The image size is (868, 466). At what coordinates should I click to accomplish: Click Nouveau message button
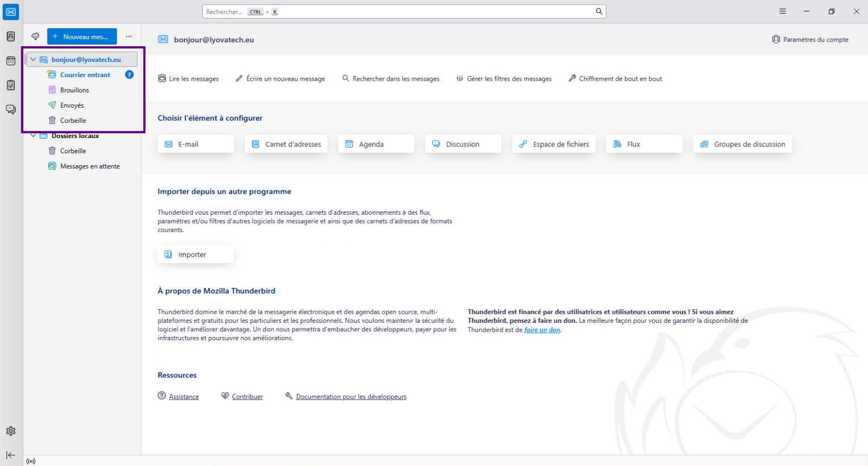click(x=82, y=37)
